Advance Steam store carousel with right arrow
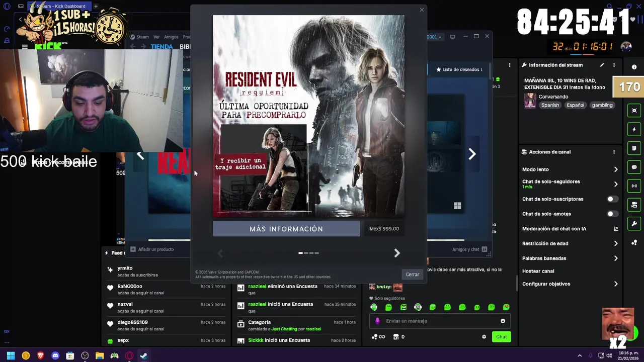Image resolution: width=644 pixels, height=362 pixels. pyautogui.click(x=472, y=154)
